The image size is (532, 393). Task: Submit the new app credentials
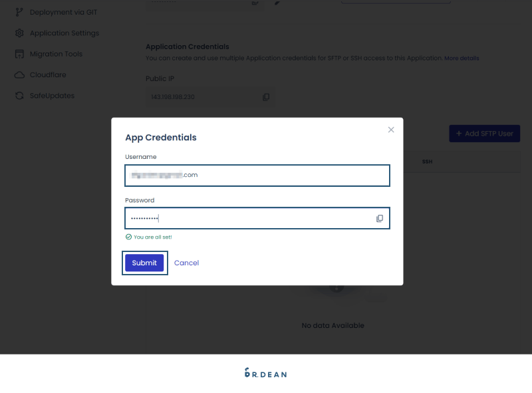point(144,263)
